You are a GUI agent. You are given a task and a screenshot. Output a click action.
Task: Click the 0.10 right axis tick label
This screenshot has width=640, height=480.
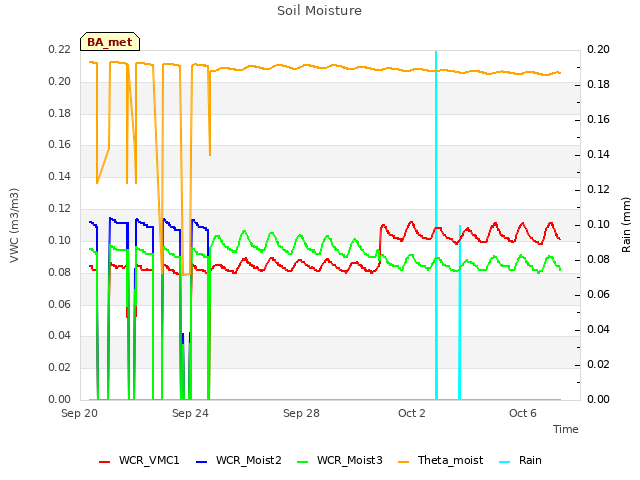[x=598, y=224]
